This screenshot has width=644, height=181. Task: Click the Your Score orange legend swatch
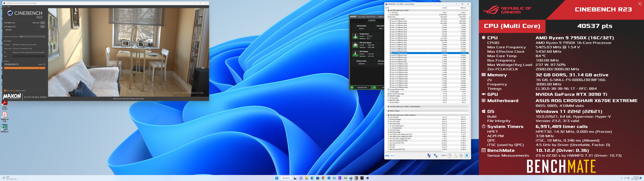pos(5,90)
